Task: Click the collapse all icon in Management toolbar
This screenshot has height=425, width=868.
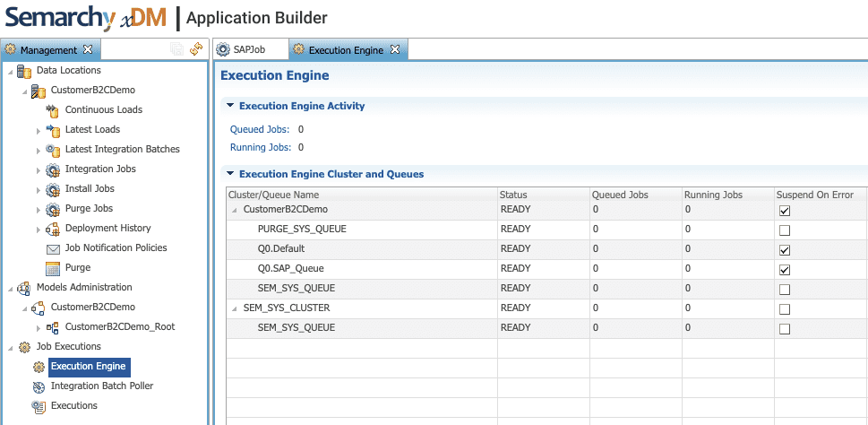Action: (177, 49)
